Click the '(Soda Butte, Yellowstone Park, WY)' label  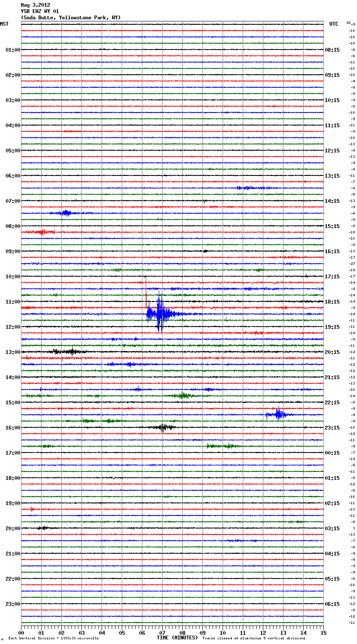71,18
